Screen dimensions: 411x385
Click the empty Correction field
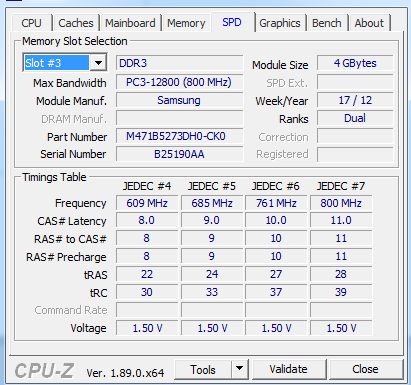click(355, 136)
